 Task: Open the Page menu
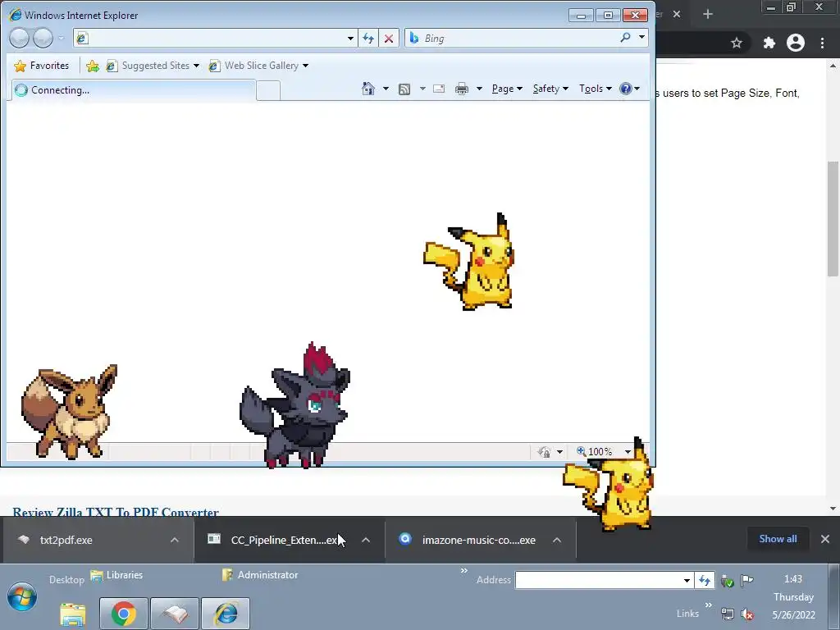[x=507, y=89]
